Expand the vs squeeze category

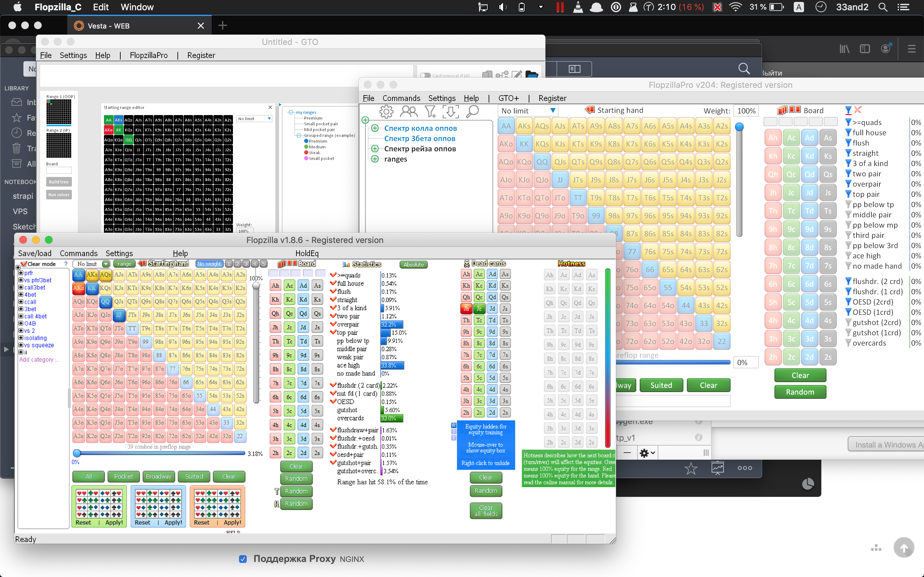21,345
